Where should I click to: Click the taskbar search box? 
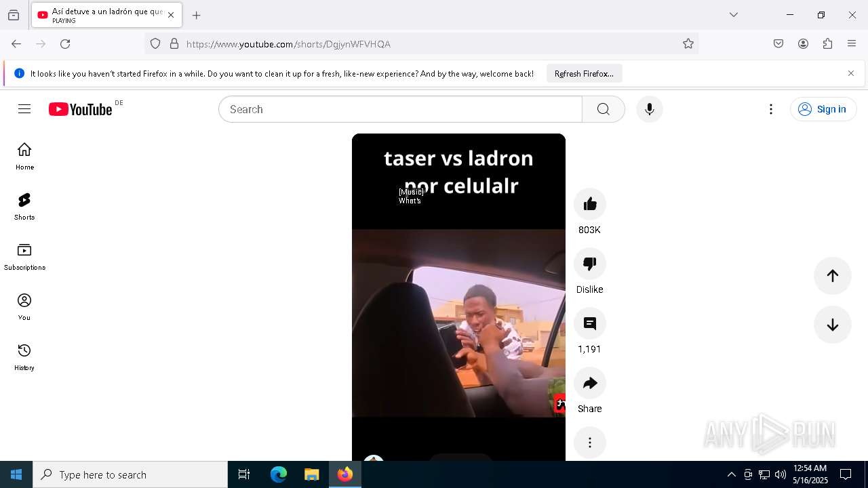(130, 474)
